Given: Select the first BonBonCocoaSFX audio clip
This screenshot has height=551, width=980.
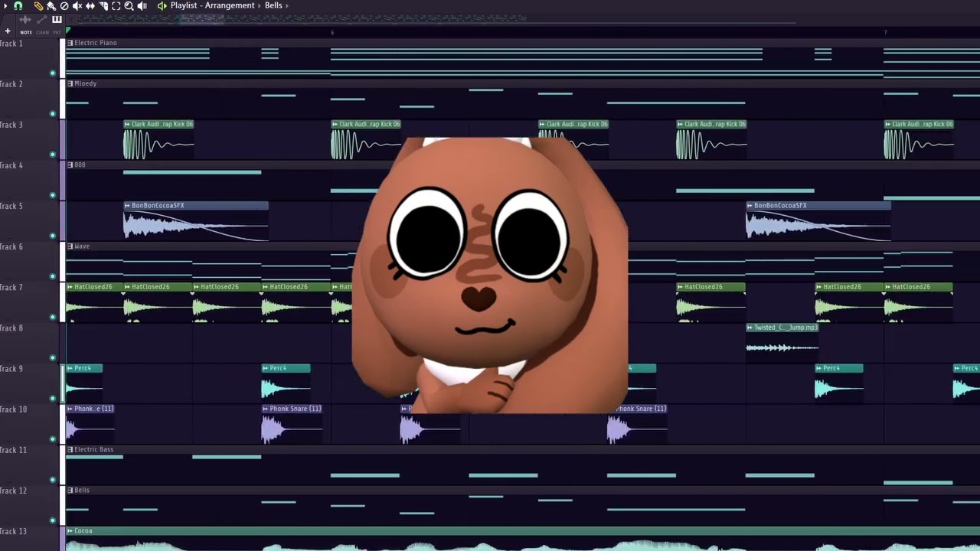Looking at the screenshot, I should (196, 221).
